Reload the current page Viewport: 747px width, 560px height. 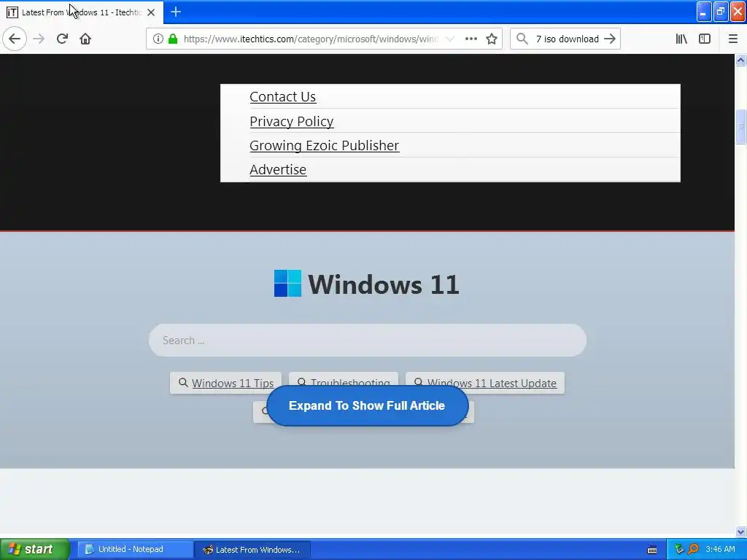coord(62,39)
